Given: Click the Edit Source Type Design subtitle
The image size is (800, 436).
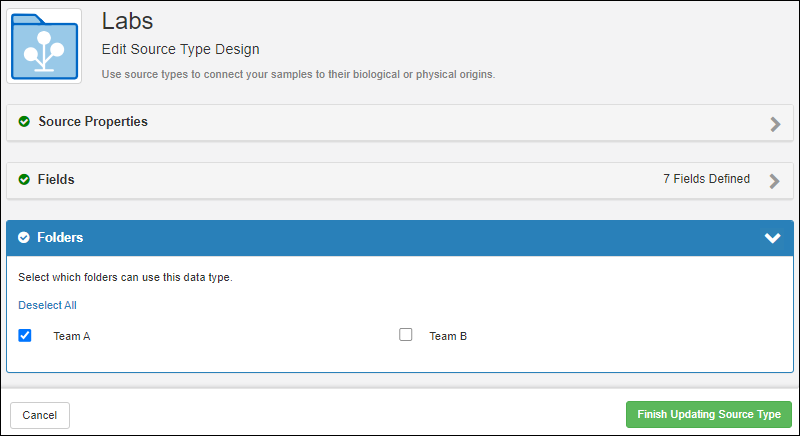Looking at the screenshot, I should 180,49.
